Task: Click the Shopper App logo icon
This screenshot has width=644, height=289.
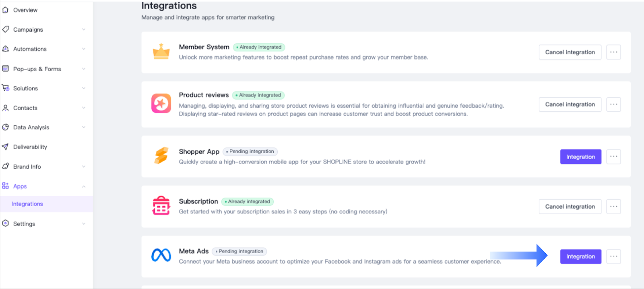Action: coord(161,156)
